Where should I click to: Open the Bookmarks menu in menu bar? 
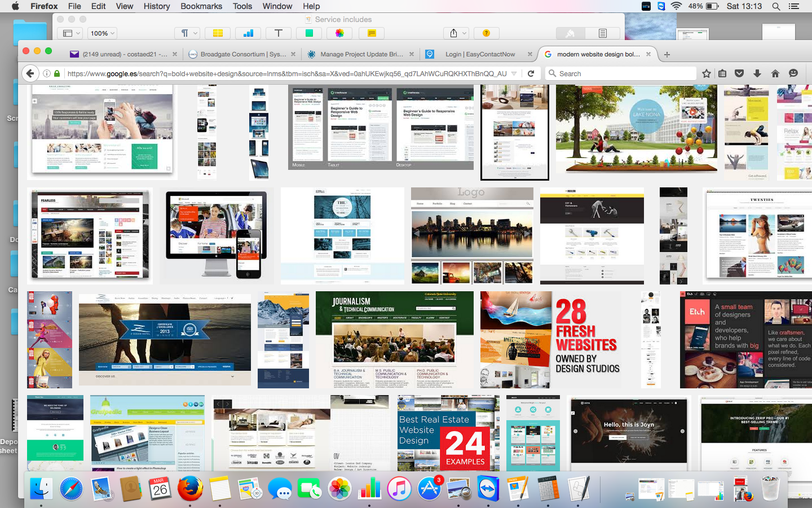(201, 6)
